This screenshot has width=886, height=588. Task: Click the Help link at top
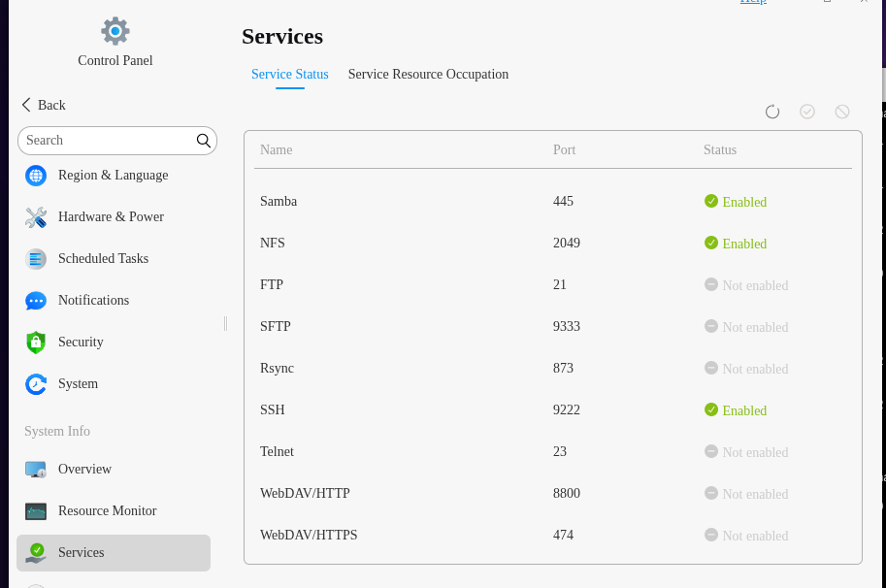pos(753,2)
